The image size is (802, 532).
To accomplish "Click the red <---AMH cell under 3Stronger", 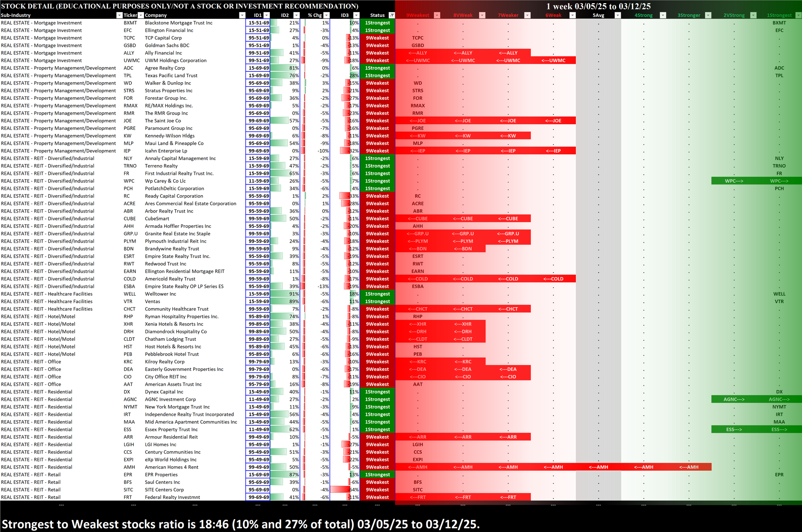I will coord(689,467).
